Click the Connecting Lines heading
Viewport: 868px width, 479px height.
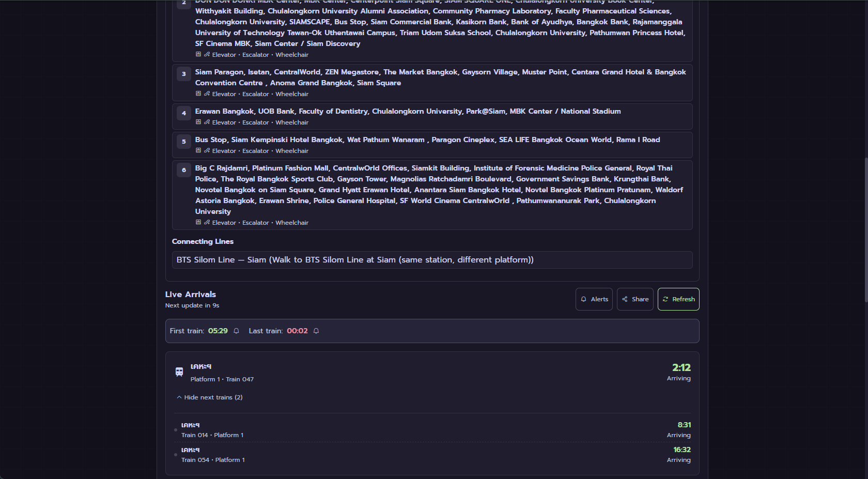(203, 241)
